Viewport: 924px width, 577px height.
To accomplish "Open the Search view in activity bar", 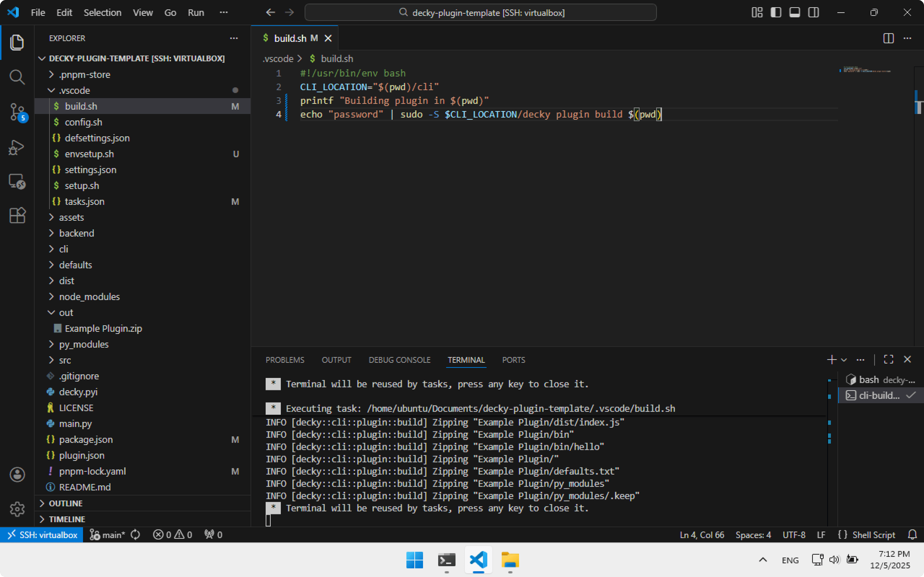I will point(17,77).
